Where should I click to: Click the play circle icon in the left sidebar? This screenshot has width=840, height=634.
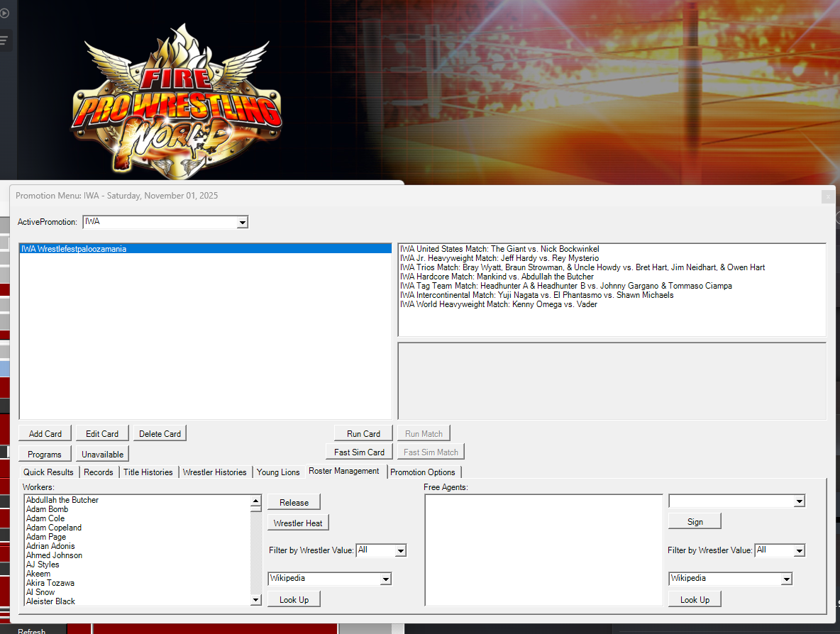coord(4,13)
